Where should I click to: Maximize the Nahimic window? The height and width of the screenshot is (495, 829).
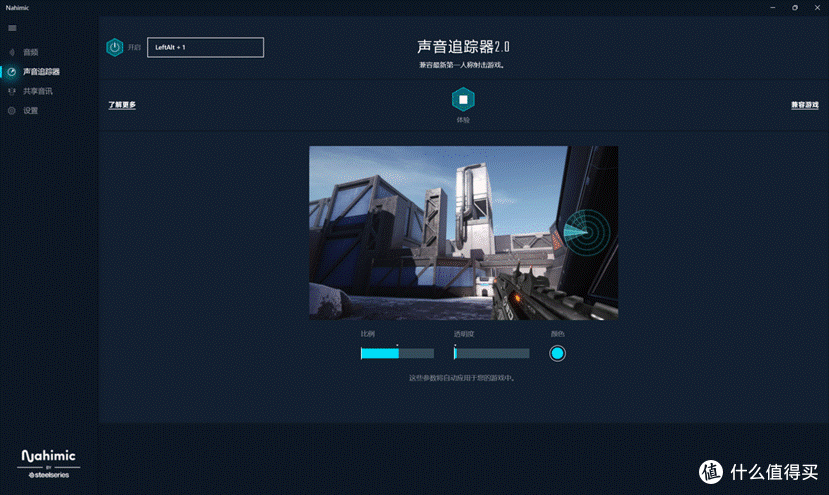pyautogui.click(x=795, y=7)
